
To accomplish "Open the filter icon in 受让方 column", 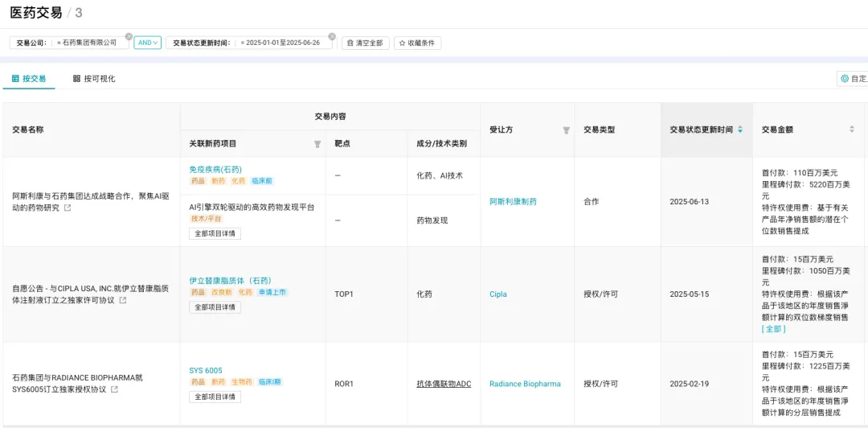I will click(x=566, y=130).
